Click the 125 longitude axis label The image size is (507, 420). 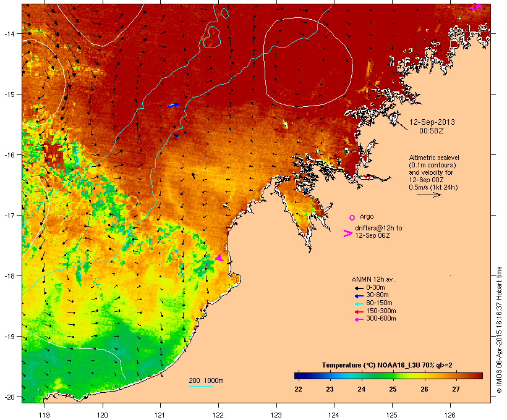[x=392, y=415]
